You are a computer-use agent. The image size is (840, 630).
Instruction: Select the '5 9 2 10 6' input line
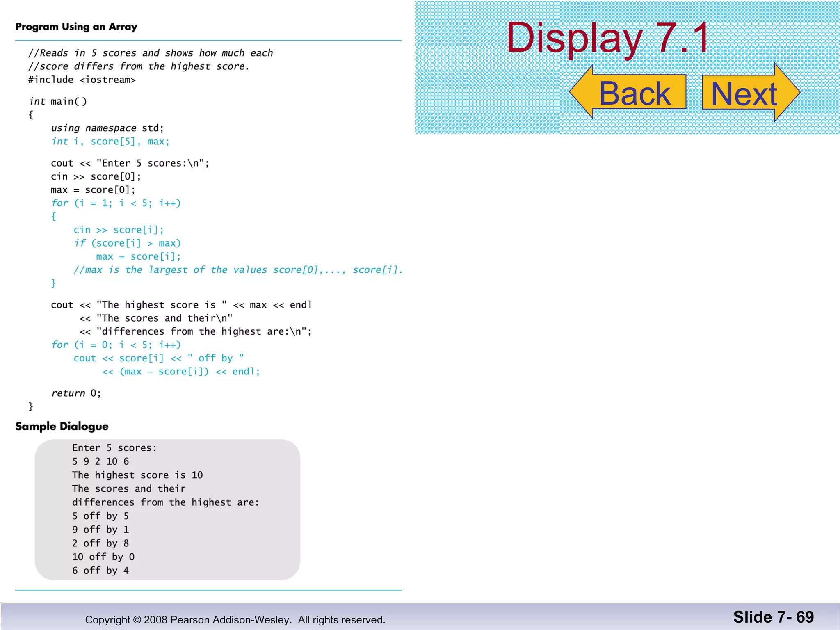(100, 461)
